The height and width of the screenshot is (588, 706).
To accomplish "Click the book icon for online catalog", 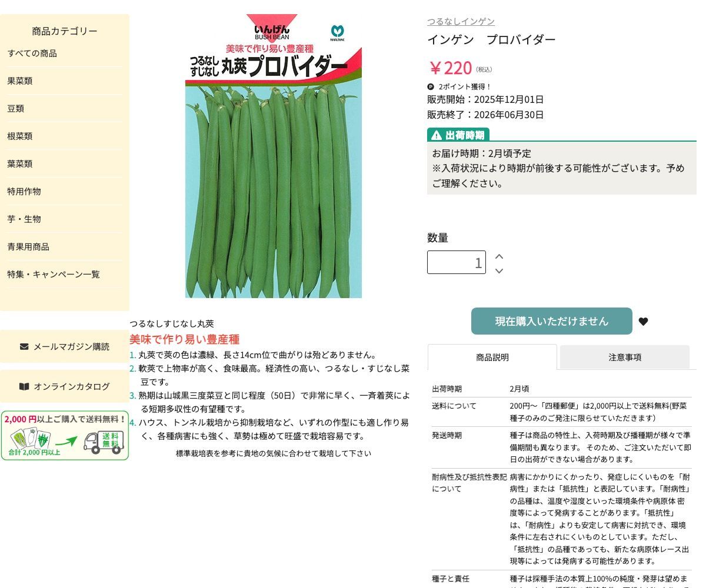I will point(24,386).
